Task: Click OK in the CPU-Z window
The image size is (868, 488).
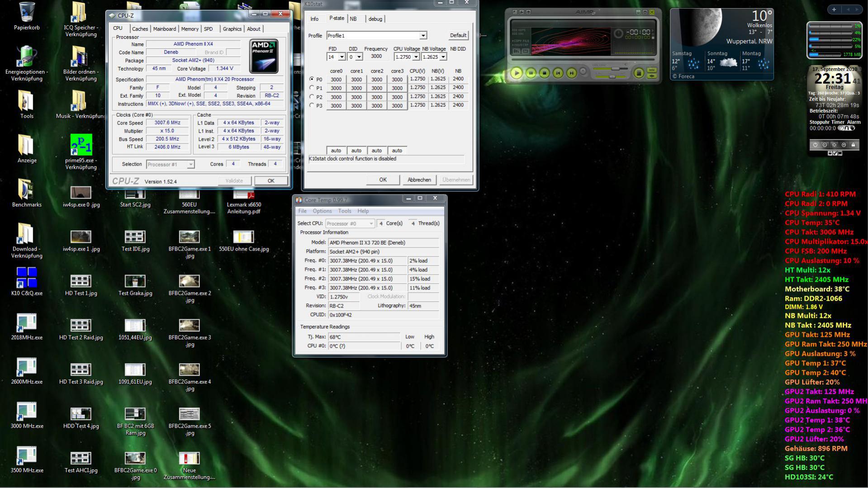Action: click(x=271, y=181)
